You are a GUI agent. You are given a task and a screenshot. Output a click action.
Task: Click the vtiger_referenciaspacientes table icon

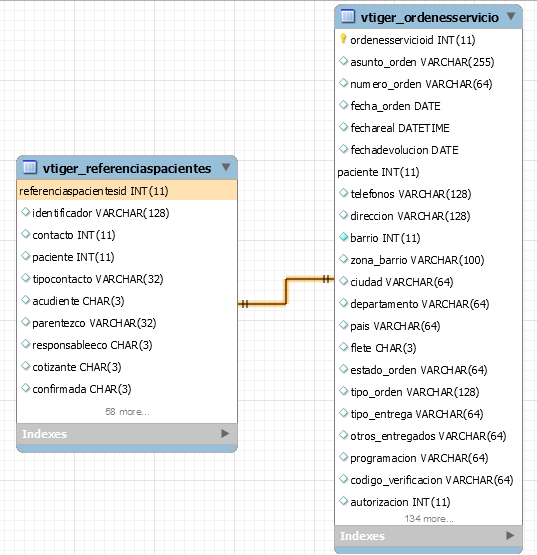30,167
